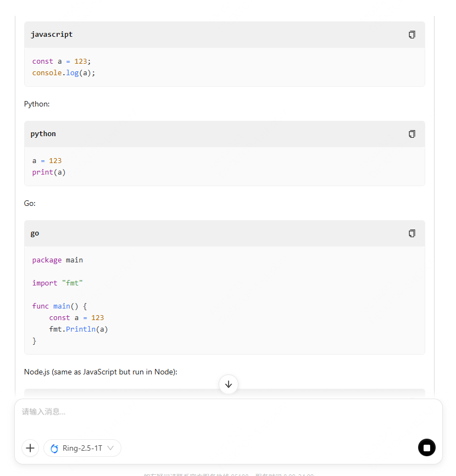Copy the javascript code block
The height and width of the screenshot is (476, 456).
point(411,35)
